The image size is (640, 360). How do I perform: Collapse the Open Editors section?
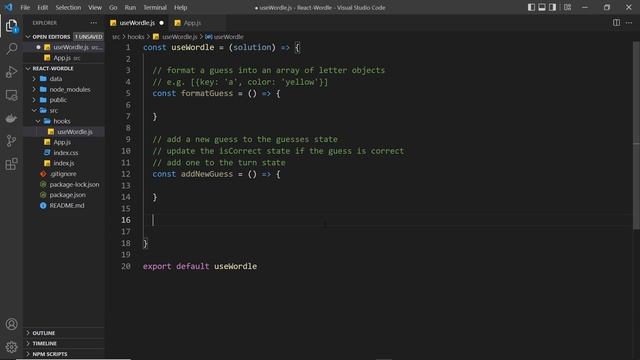28,37
